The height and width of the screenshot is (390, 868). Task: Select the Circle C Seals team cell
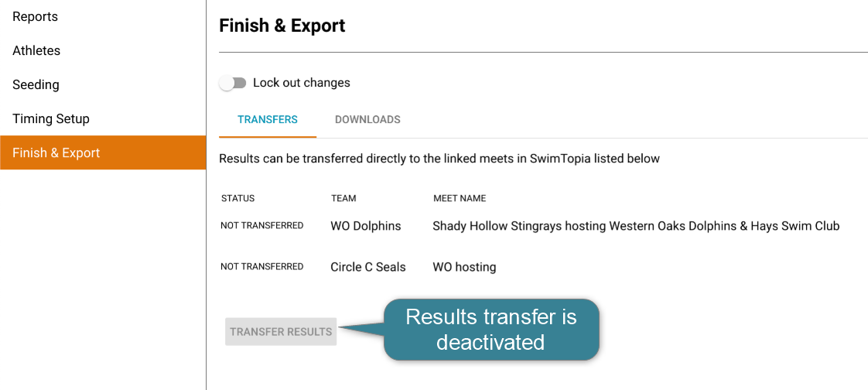point(368,267)
